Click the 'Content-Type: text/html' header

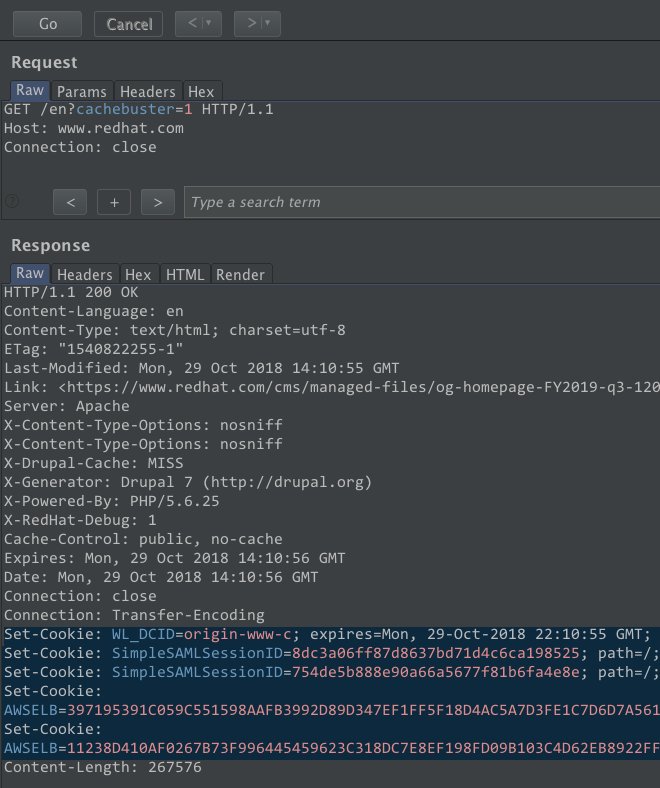coord(175,330)
